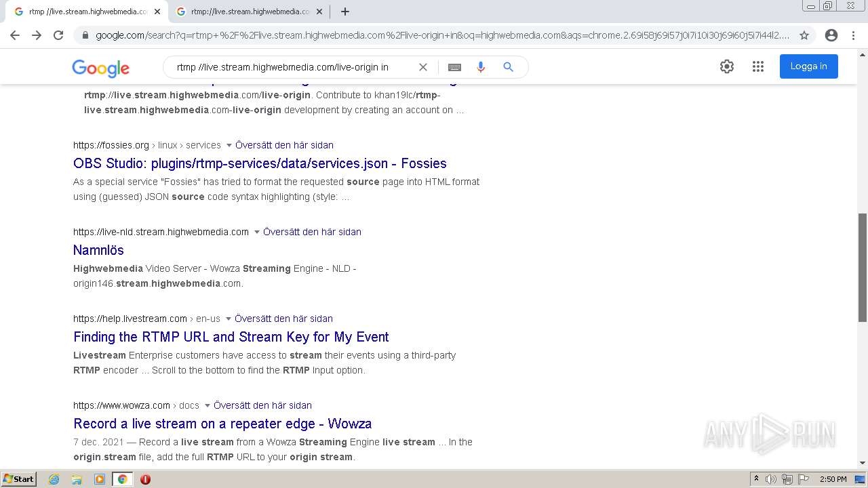Viewport: 868px width, 488px height.
Task: Click the page vertical scrollbar thumb
Action: (x=863, y=268)
